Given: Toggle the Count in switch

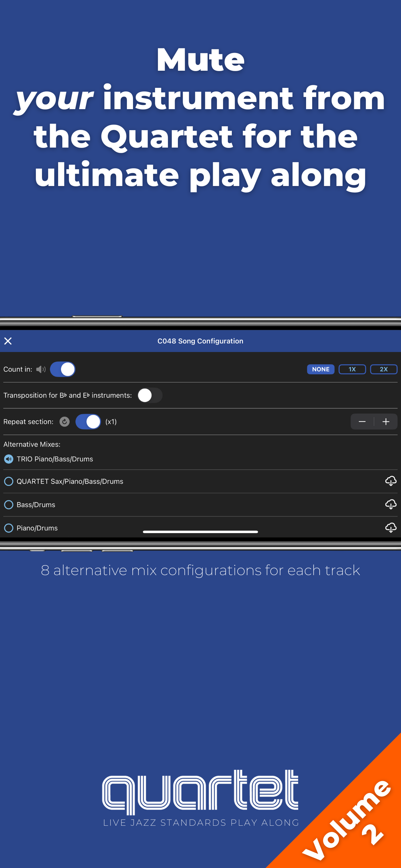Looking at the screenshot, I should click(63, 369).
